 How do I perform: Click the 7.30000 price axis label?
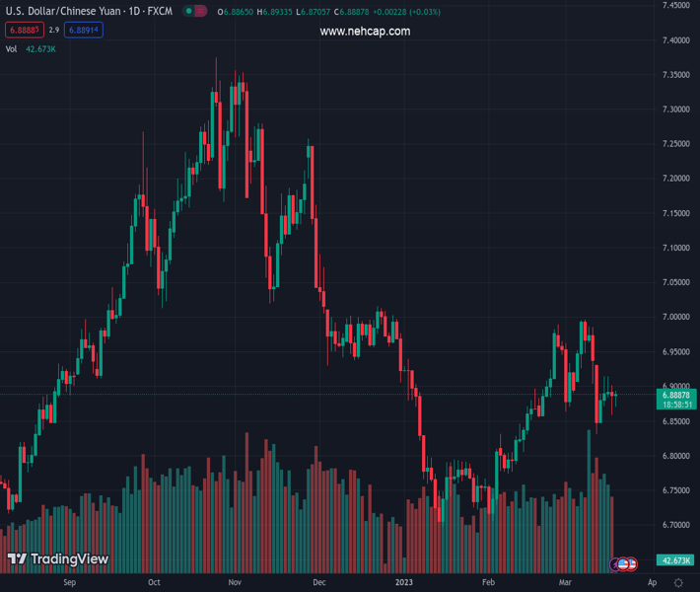coord(676,109)
